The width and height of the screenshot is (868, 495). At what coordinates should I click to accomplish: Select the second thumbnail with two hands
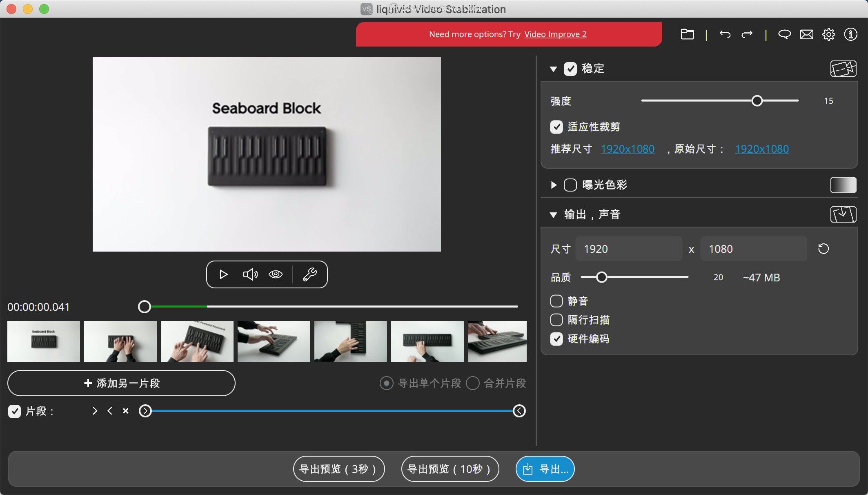tap(120, 341)
